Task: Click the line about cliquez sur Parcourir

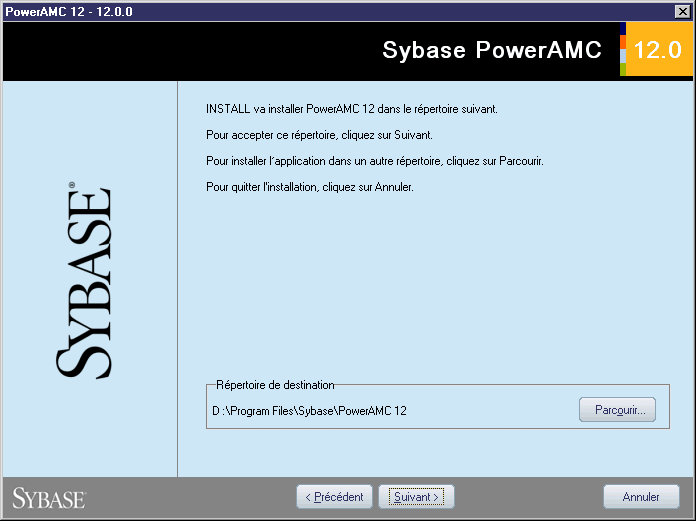Action: [x=375, y=161]
